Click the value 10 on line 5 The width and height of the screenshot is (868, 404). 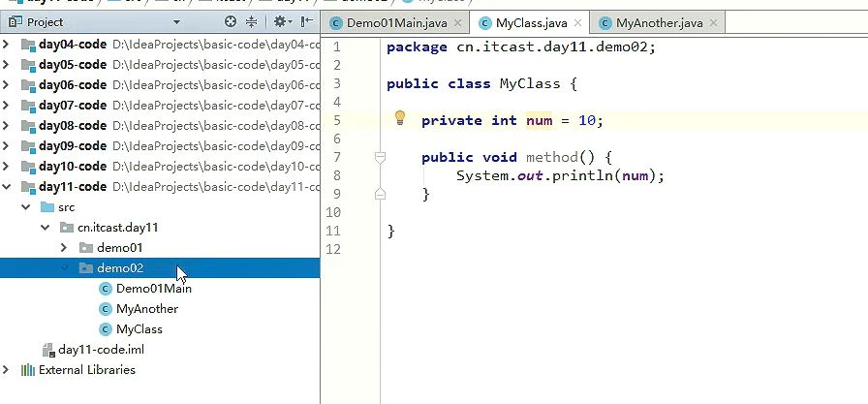(x=587, y=121)
